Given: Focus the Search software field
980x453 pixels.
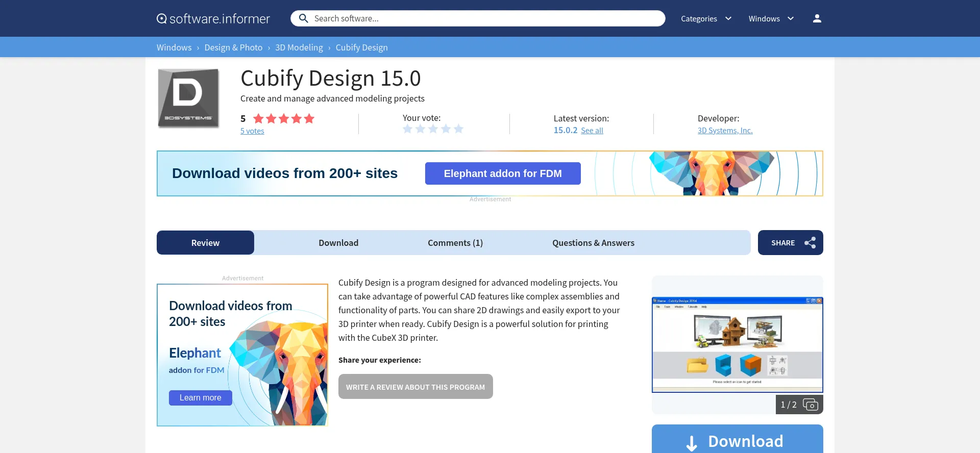Looking at the screenshot, I should (x=478, y=18).
